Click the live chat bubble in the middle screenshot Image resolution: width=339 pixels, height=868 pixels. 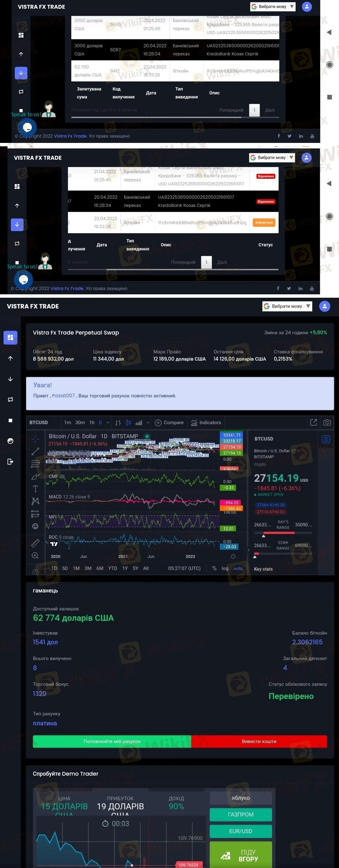click(x=23, y=279)
